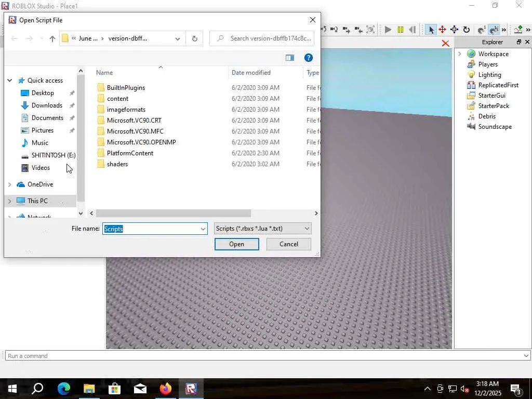Refresh the dialog folder view
Screen dimensions: 532x399
click(x=194, y=38)
